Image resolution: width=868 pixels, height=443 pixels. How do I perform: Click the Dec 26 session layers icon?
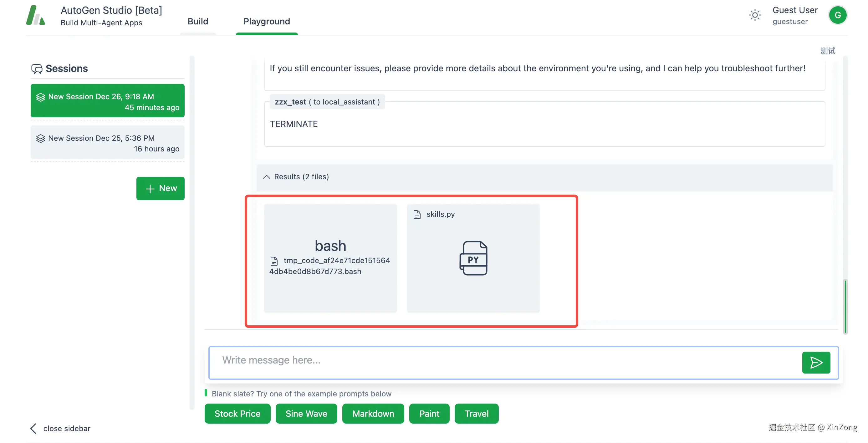click(40, 97)
